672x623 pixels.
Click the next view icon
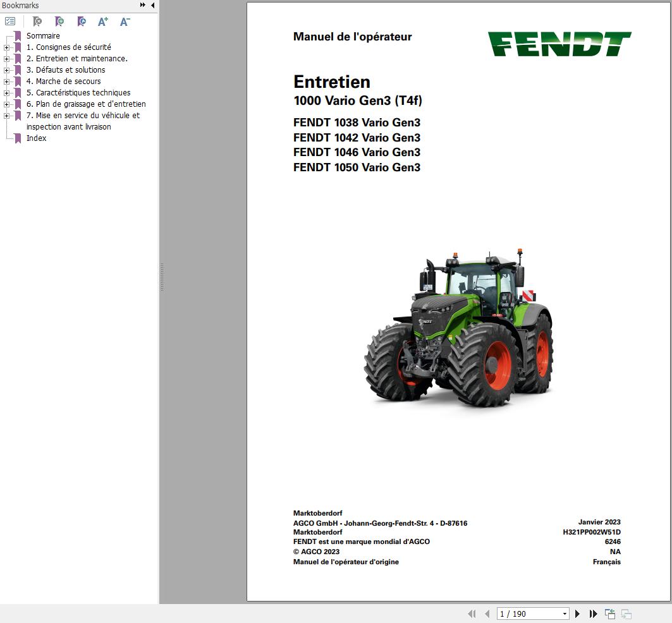coord(626,614)
